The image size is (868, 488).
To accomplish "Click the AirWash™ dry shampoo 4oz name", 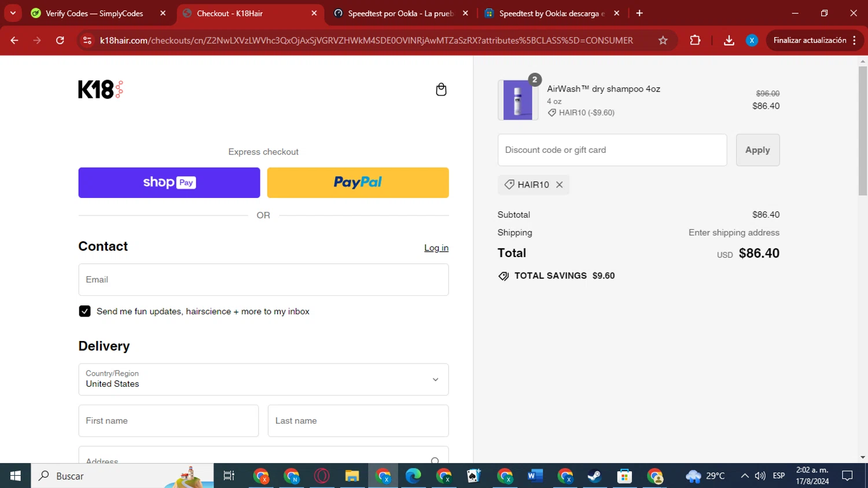I will (604, 89).
